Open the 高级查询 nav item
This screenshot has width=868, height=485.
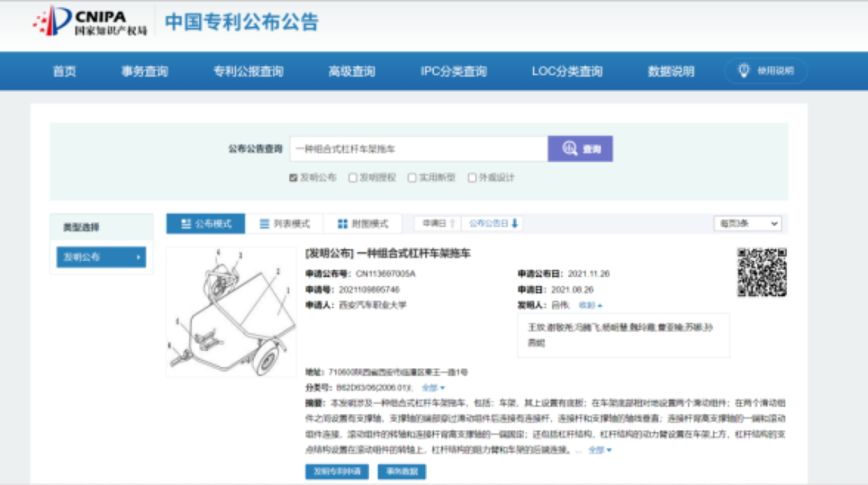tap(351, 71)
